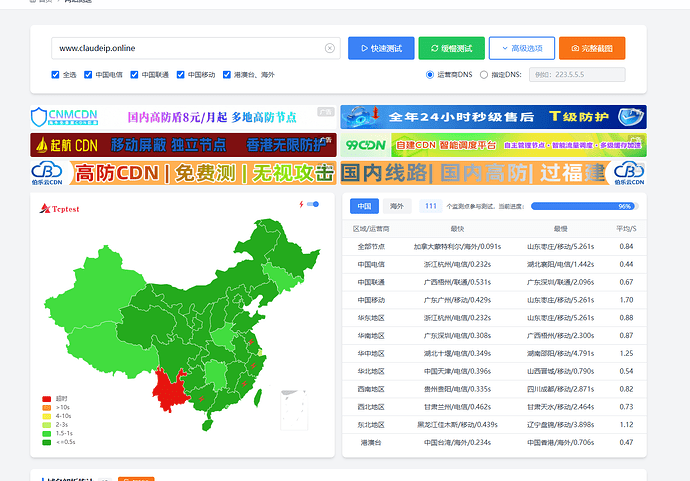Select the 港澳台 row label
690x481 pixels.
tap(371, 443)
